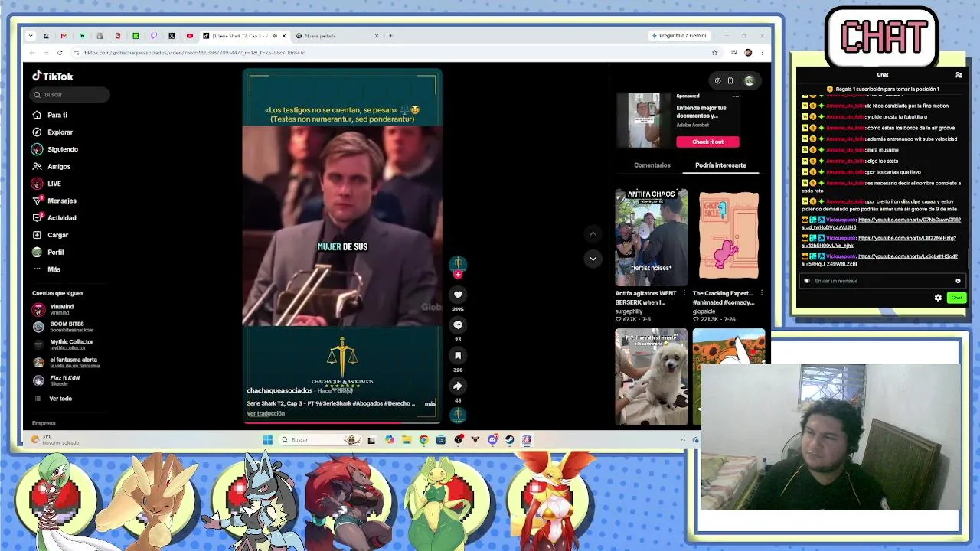Open options for the Antifa agitators video

684,293
